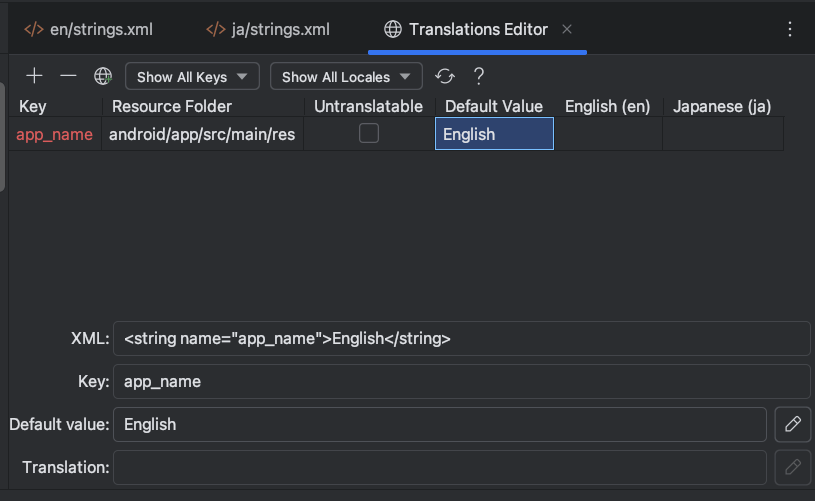Click the three-dot tab options menu icon
Image resolution: width=815 pixels, height=501 pixels.
(790, 29)
